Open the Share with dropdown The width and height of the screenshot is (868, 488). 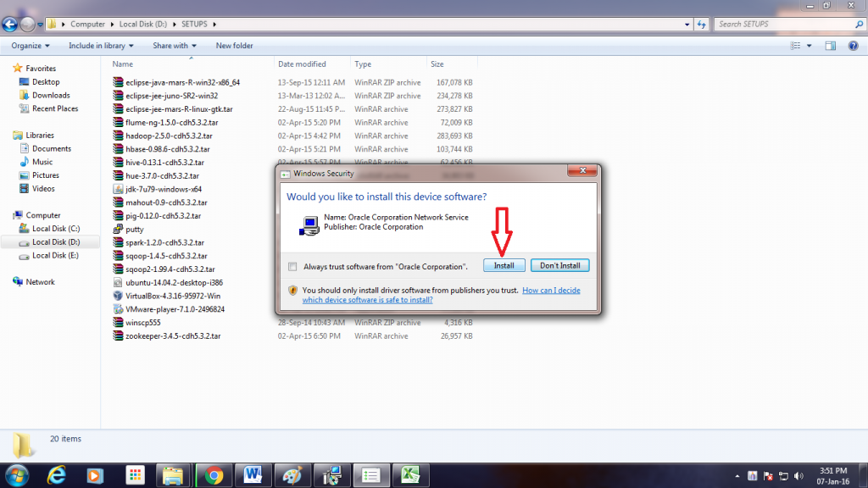point(175,46)
